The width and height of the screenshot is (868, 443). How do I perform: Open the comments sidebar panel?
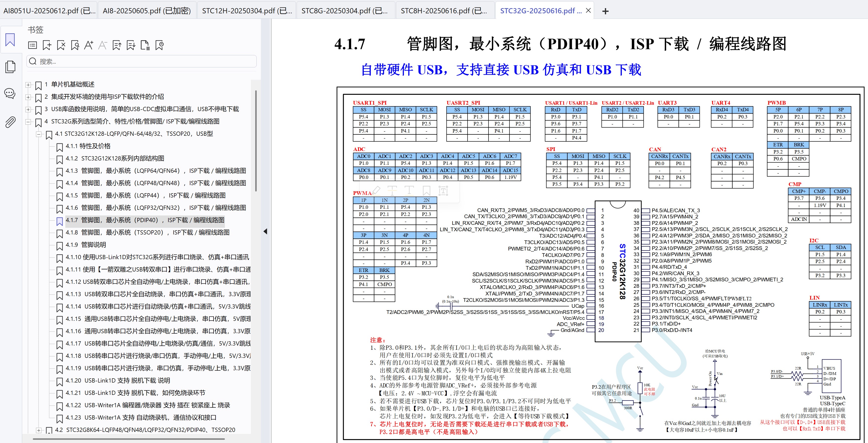(x=10, y=93)
